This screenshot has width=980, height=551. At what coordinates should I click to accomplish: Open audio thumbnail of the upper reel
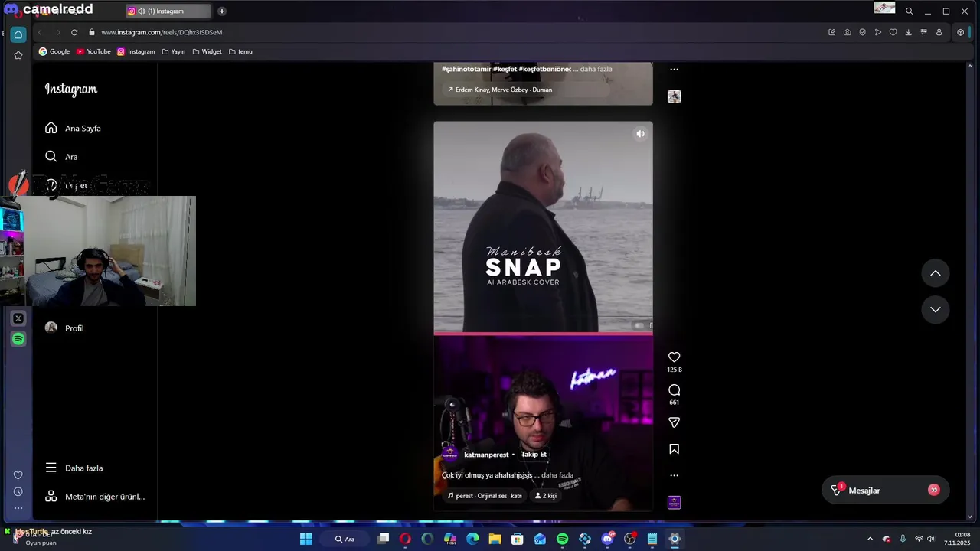674,96
